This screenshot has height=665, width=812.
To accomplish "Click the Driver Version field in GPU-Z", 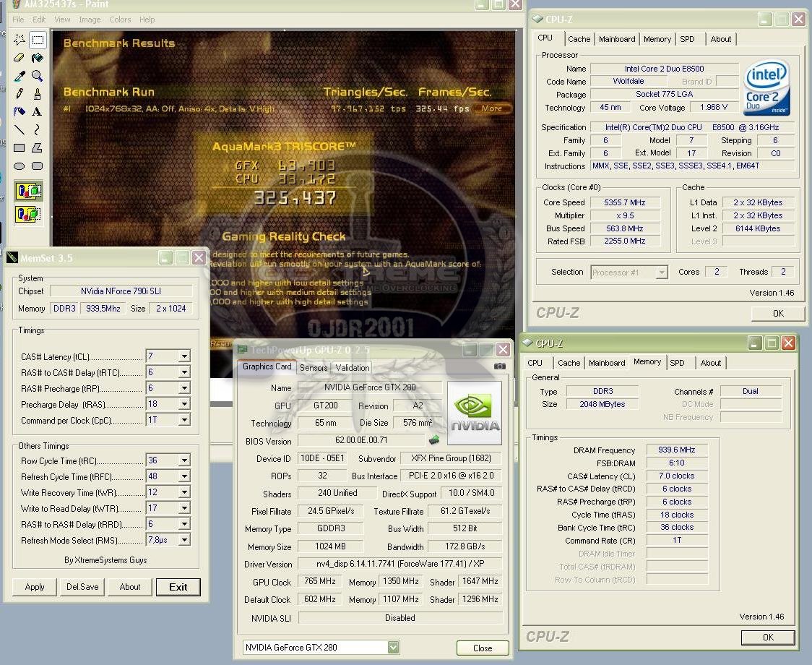I will 400,564.
